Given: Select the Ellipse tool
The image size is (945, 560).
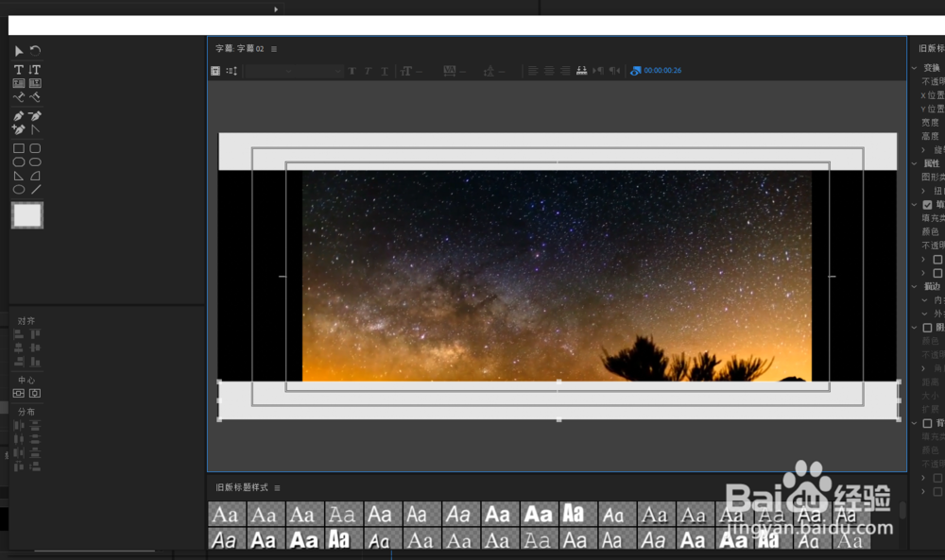Looking at the screenshot, I should pyautogui.click(x=19, y=190).
